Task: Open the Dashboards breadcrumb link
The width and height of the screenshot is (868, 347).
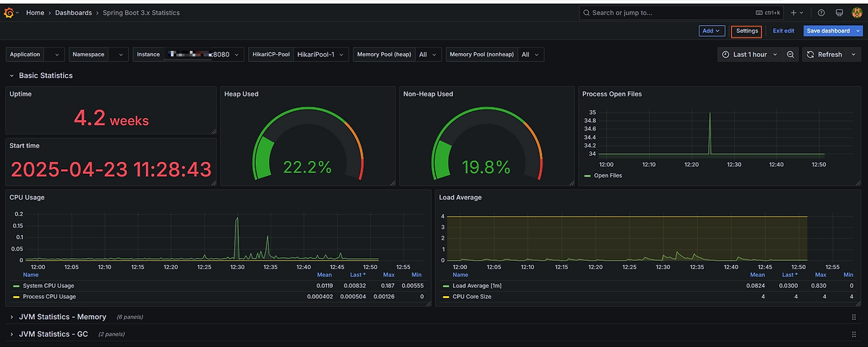Action: pyautogui.click(x=73, y=13)
